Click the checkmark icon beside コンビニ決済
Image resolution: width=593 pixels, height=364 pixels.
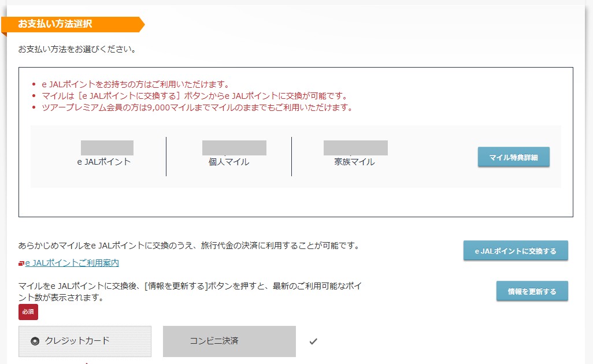click(x=313, y=341)
